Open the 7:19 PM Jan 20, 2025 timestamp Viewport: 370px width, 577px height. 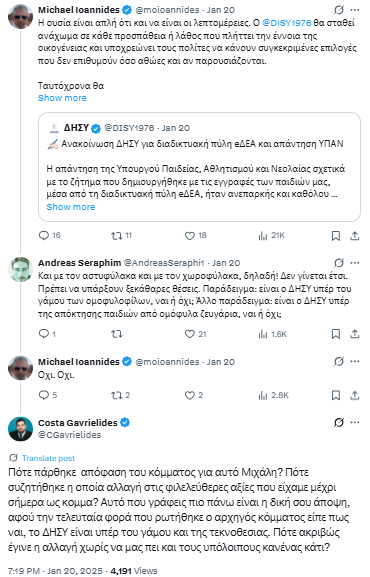point(55,571)
